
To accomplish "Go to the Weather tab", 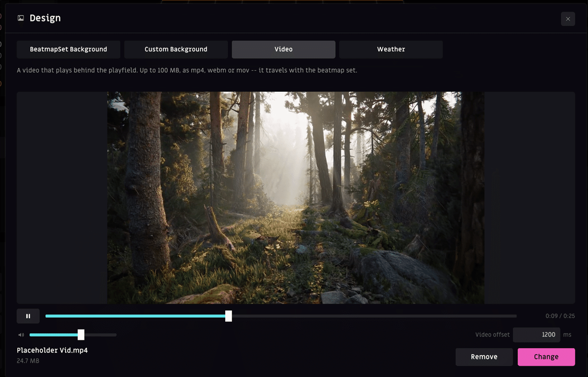I will pos(391,49).
